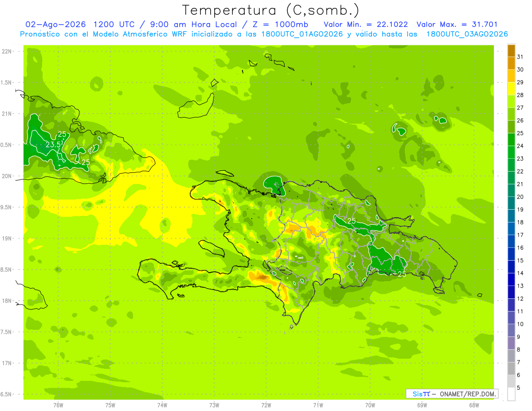Image resolution: width=532 pixels, height=411 pixels.
Task: Click the "18N" latitude axis label
Action: coord(7,301)
